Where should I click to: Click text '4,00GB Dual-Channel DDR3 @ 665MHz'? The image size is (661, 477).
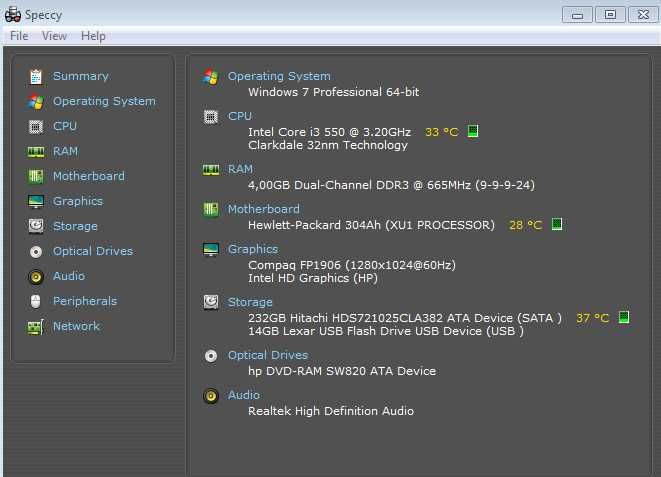click(x=359, y=185)
